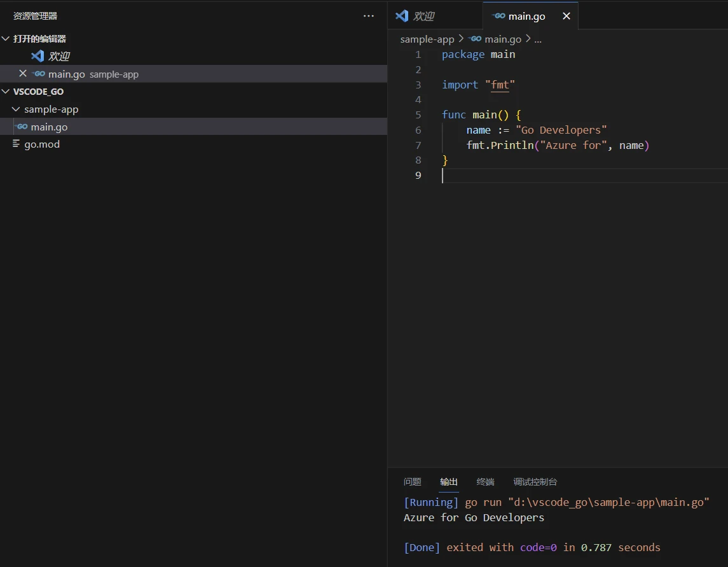The image size is (728, 567).
Task: Click the go.mod file lines icon
Action: click(17, 144)
